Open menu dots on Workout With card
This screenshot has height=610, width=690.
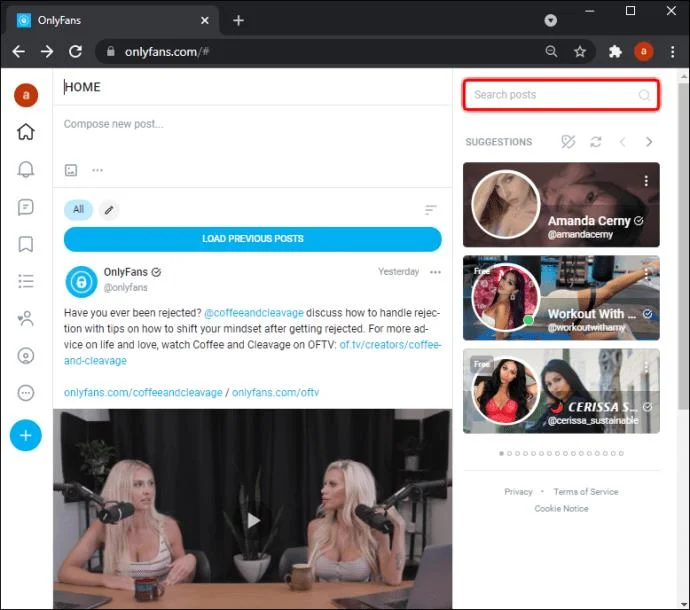point(646,274)
